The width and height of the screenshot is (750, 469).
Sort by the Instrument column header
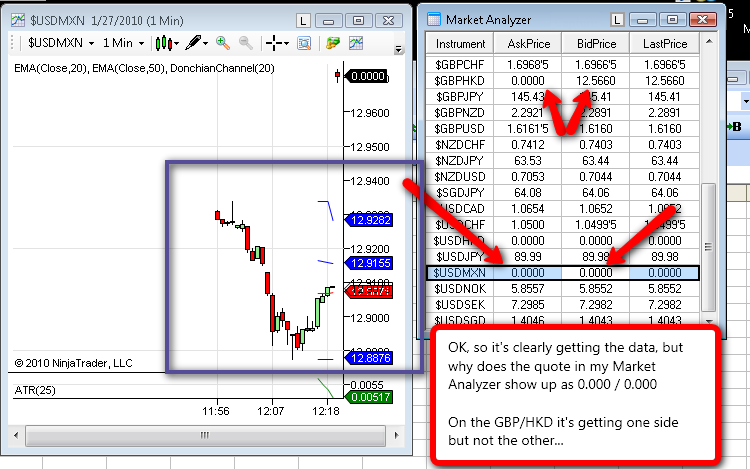460,44
